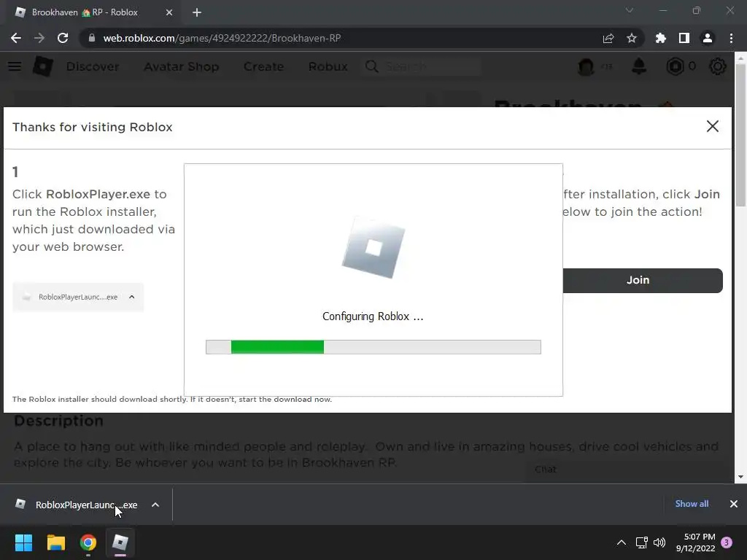Close the downloads bar

[x=734, y=503]
